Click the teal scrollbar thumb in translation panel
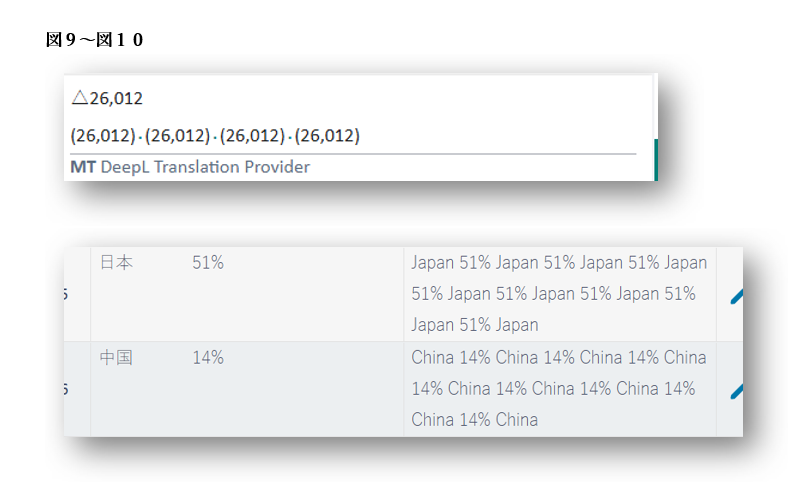Screen dimensions: 803x485 [655, 159]
